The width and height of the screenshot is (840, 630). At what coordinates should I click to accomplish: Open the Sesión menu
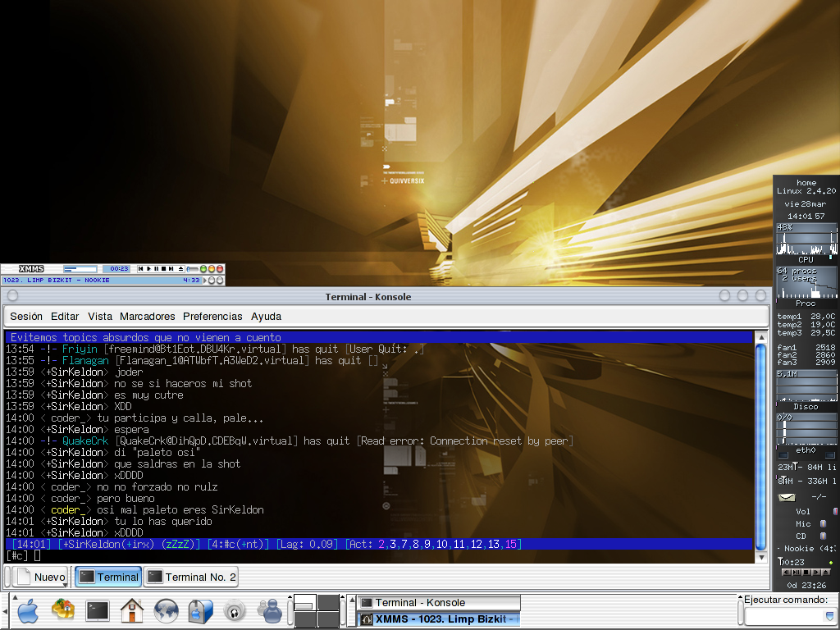26,316
